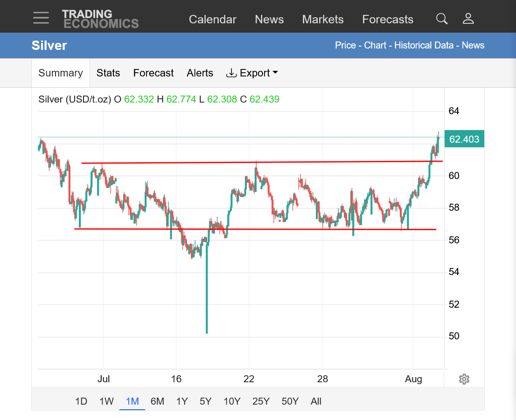Click the 56 price axis label
This screenshot has width=516, height=420.
coord(454,240)
